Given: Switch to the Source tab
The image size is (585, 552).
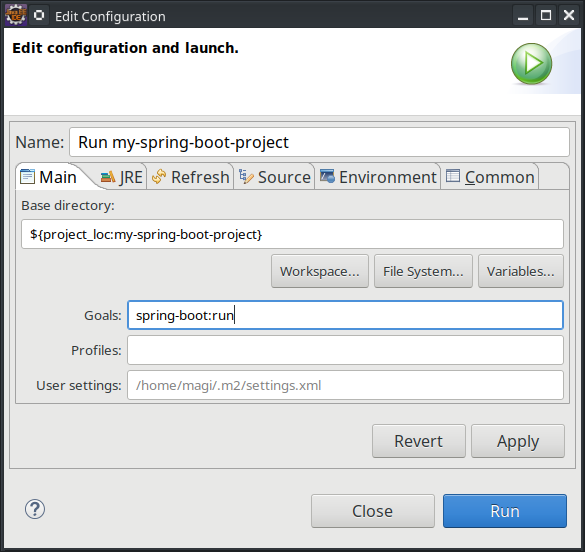Looking at the screenshot, I should click(274, 177).
